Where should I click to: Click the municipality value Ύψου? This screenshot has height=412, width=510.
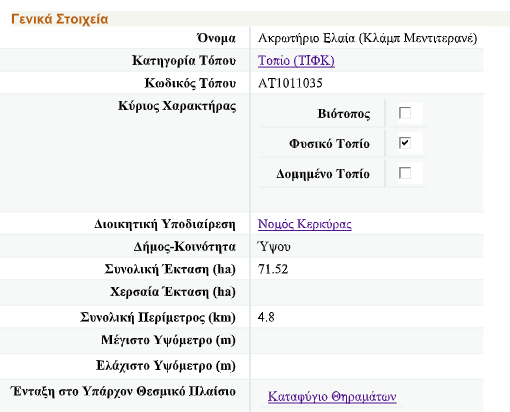point(274,247)
